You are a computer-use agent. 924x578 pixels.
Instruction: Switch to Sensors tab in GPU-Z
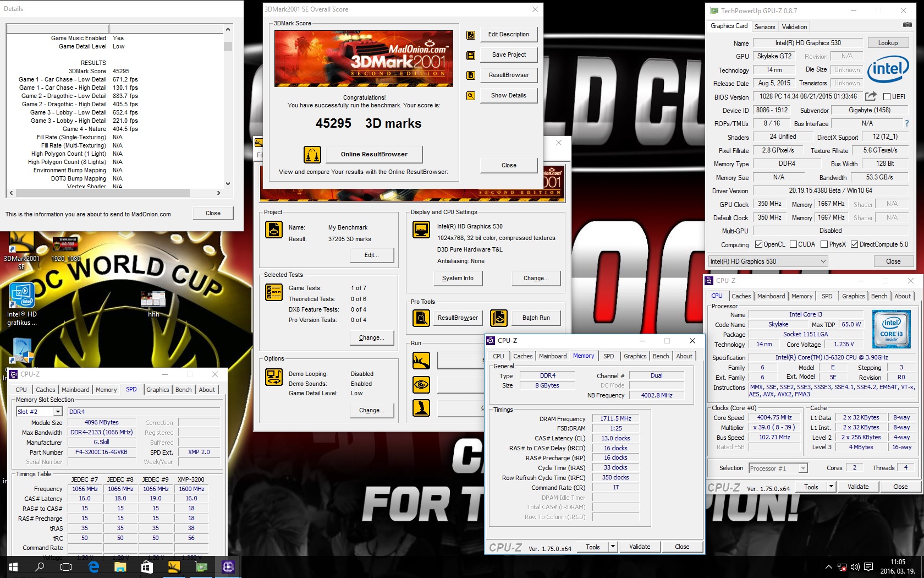(x=765, y=27)
